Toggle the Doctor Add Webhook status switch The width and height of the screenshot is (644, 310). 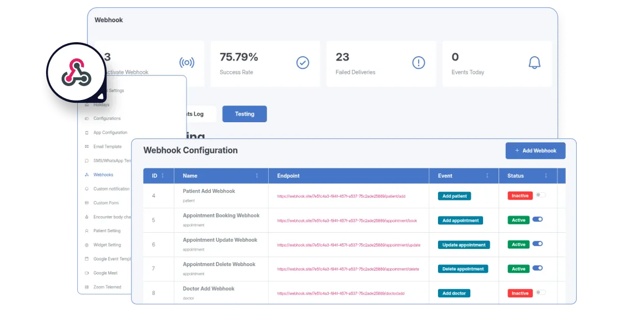pyautogui.click(x=540, y=293)
